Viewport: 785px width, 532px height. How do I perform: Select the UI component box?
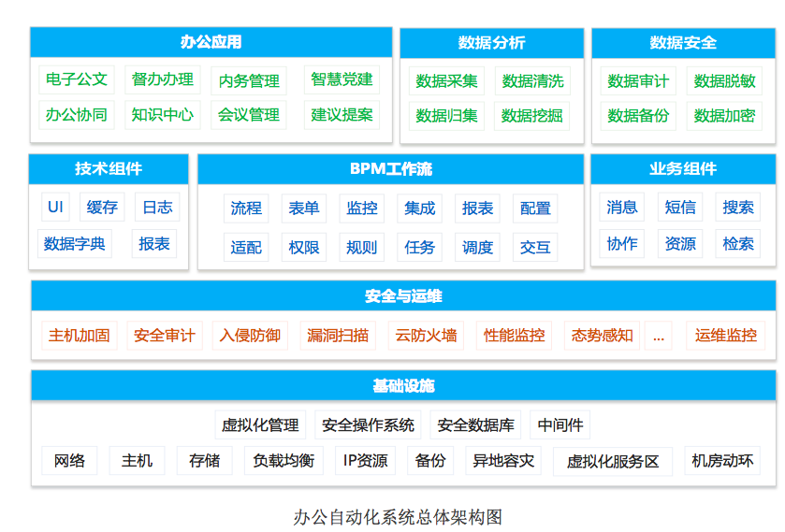55,208
